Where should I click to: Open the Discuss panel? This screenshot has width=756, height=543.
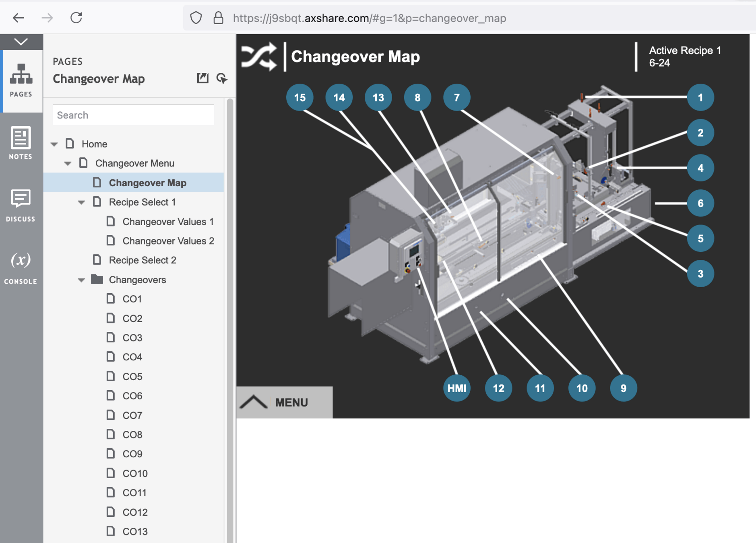pyautogui.click(x=21, y=205)
